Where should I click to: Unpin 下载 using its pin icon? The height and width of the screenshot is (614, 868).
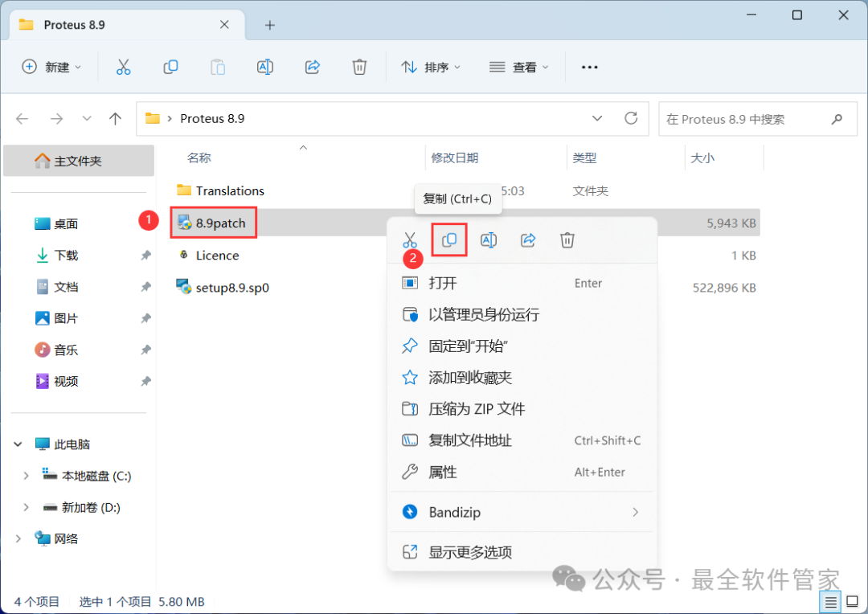pos(145,256)
